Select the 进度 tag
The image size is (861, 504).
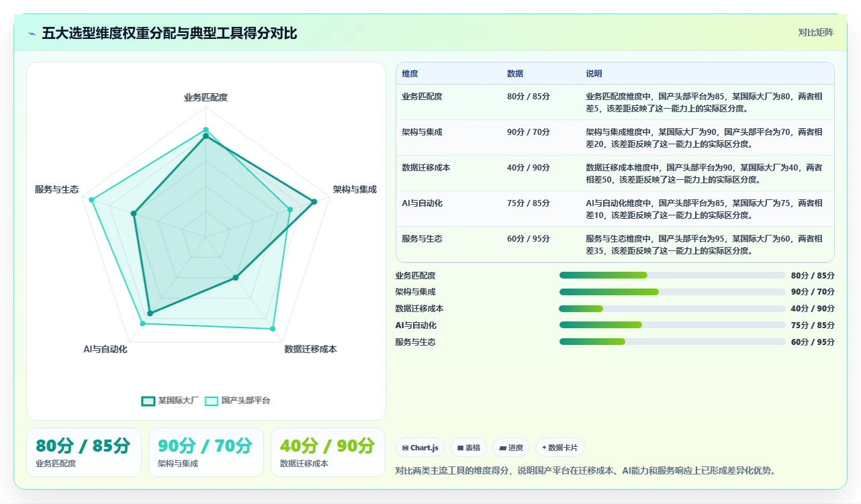pyautogui.click(x=511, y=448)
